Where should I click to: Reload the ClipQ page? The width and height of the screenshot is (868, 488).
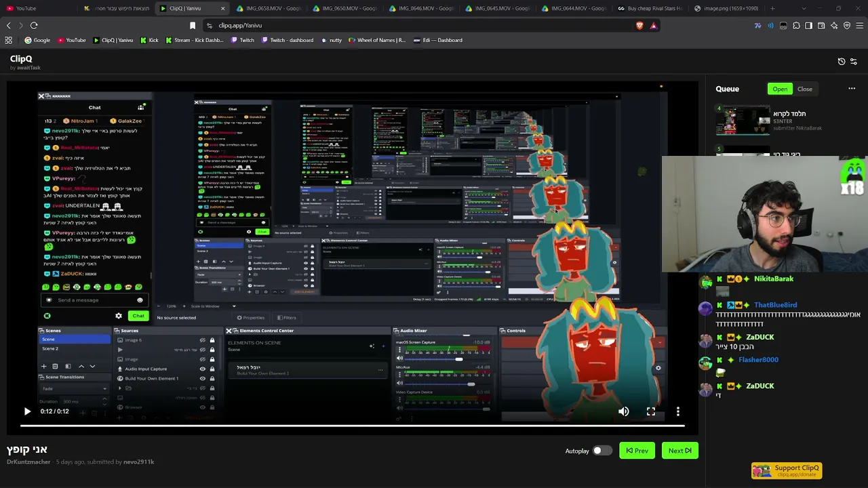click(x=34, y=25)
